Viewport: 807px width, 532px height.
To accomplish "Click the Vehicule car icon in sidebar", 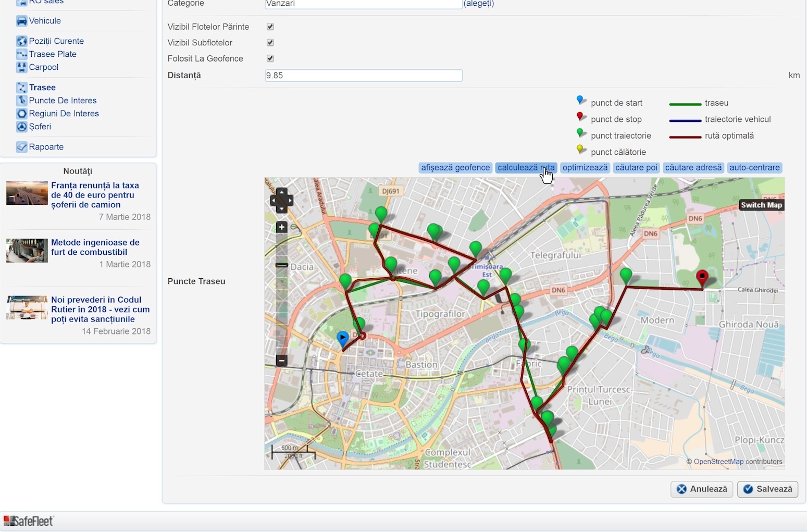I will pos(21,21).
